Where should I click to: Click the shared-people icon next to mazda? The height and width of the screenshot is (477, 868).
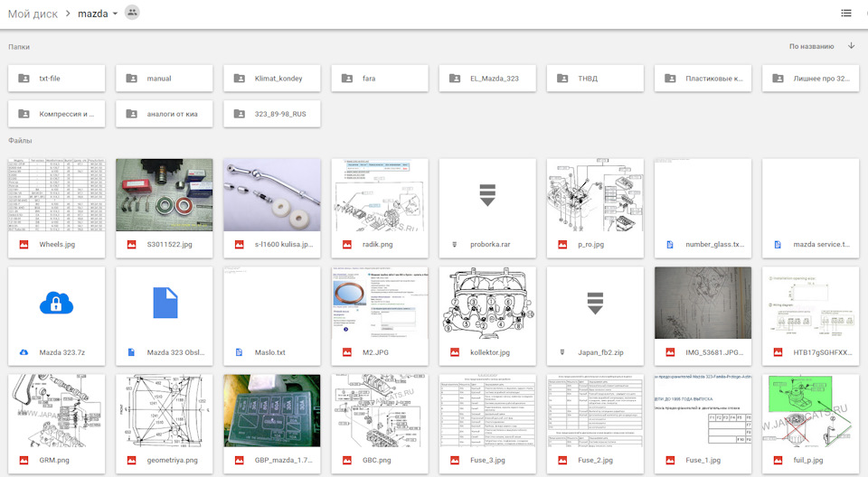coord(132,12)
